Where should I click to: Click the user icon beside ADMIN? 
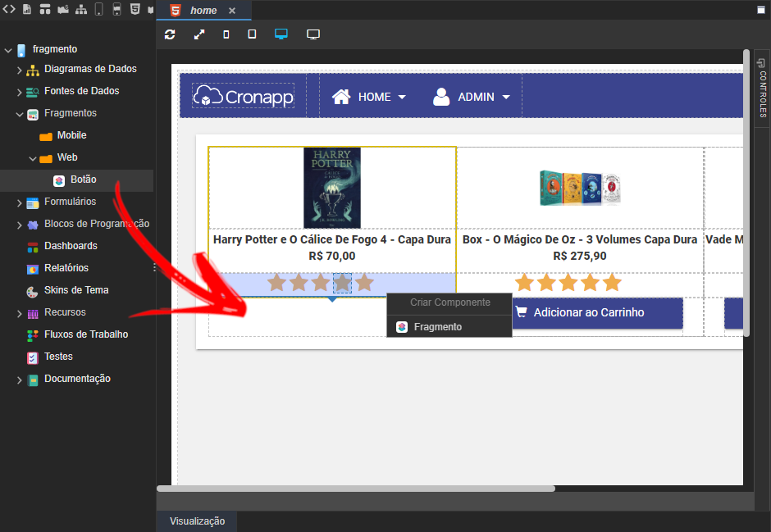tap(441, 97)
